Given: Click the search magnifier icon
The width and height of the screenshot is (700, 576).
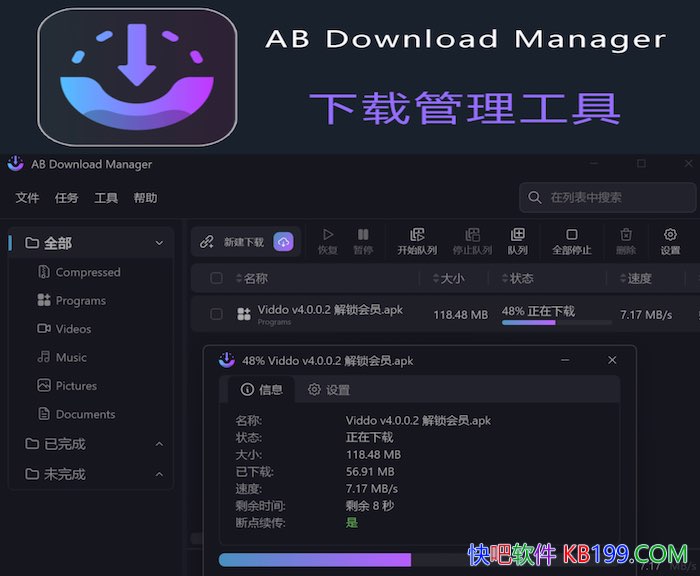Looking at the screenshot, I should 534,197.
